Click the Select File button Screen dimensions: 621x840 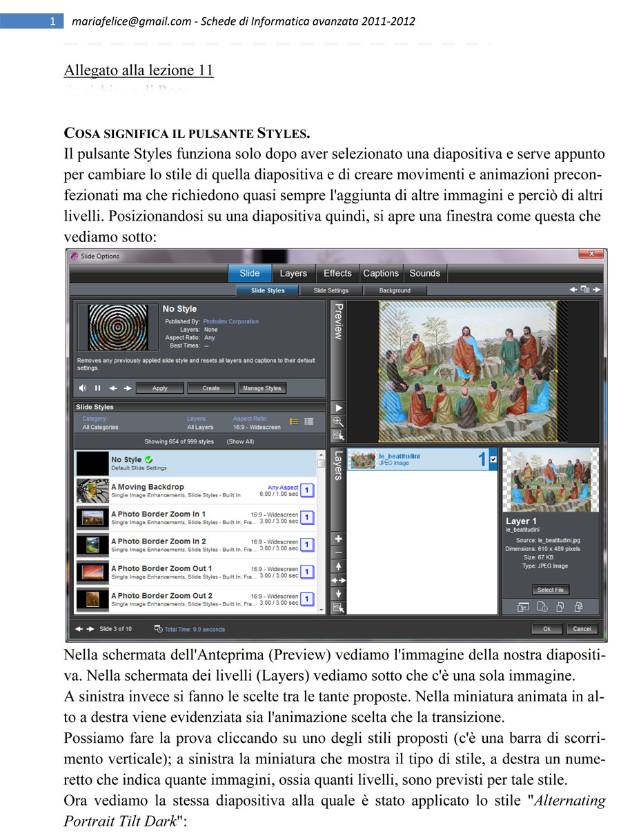(551, 590)
